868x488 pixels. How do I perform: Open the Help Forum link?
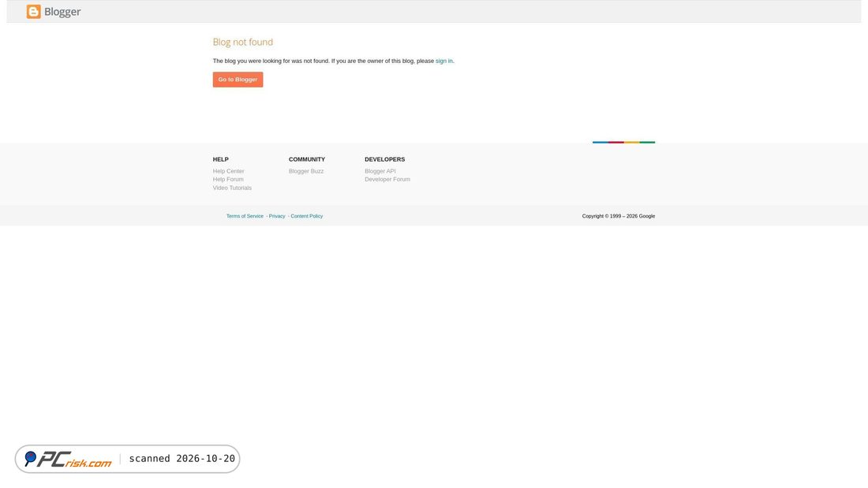[228, 179]
